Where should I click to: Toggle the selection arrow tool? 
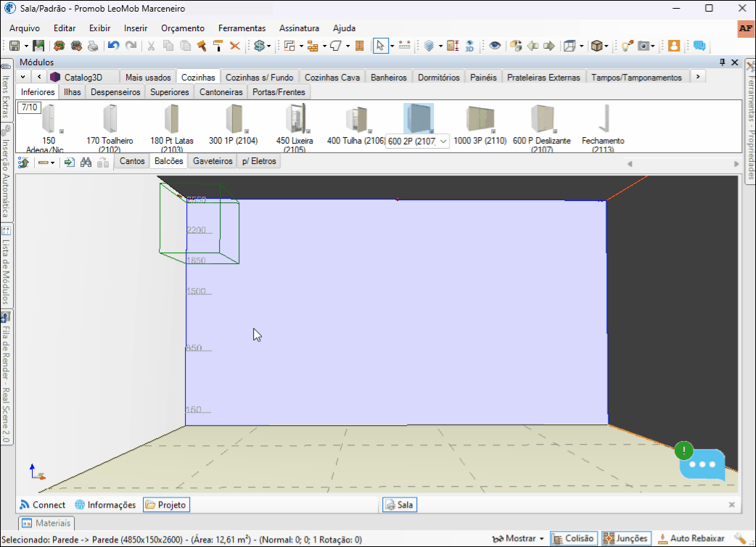(x=380, y=46)
